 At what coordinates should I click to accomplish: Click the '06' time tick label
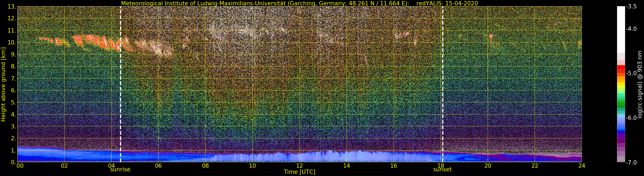pos(159,166)
